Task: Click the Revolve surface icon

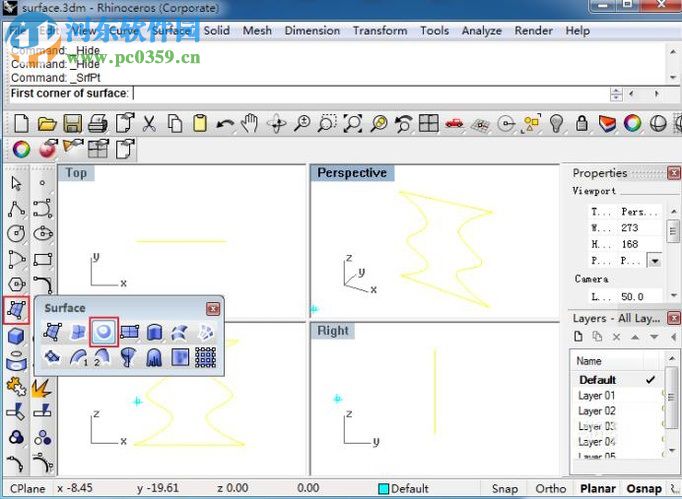Action: tap(129, 358)
